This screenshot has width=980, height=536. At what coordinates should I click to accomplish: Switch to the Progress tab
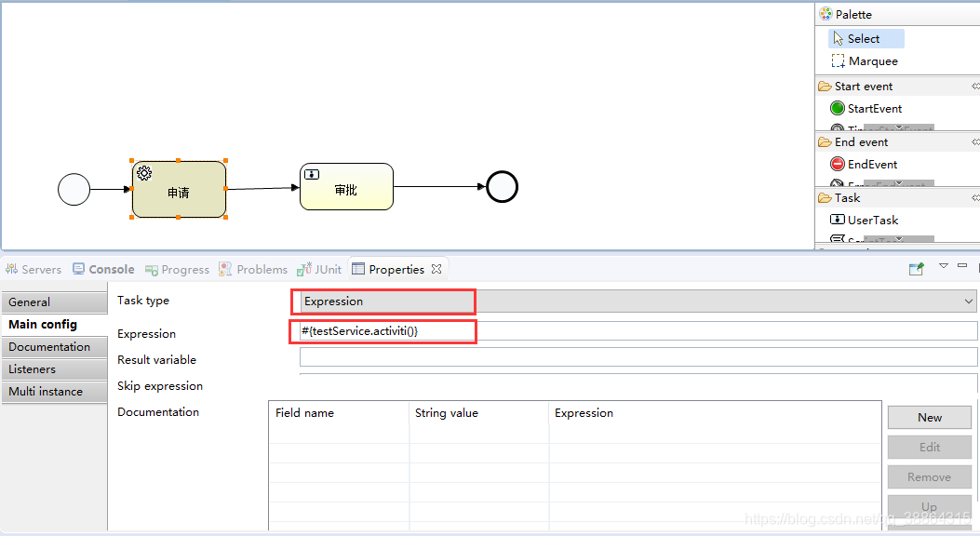(178, 269)
